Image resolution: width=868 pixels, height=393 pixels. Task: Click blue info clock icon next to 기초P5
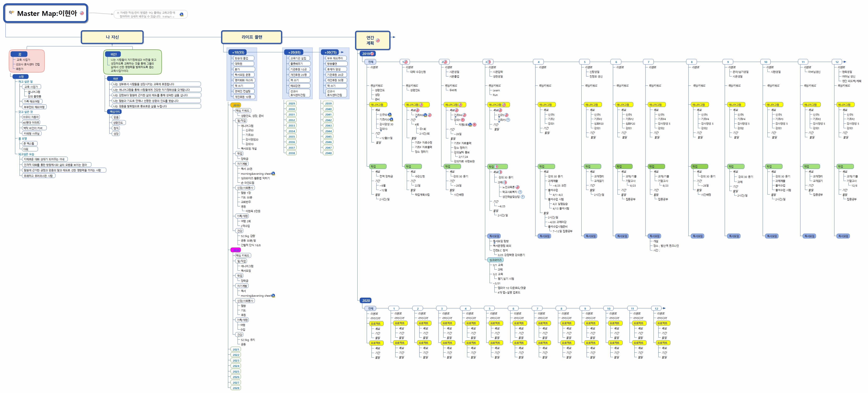point(508,120)
